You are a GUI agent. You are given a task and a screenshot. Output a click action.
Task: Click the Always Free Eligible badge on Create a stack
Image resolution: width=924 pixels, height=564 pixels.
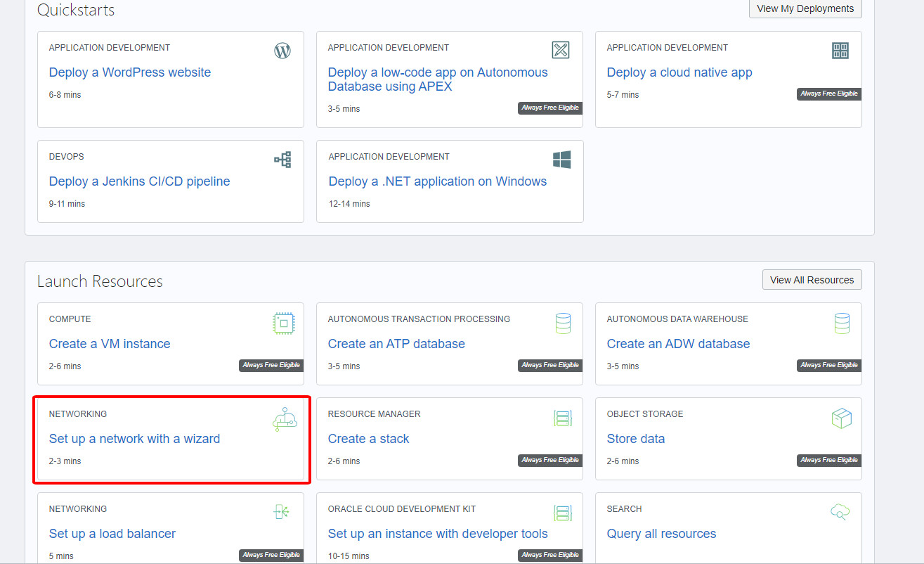(549, 460)
